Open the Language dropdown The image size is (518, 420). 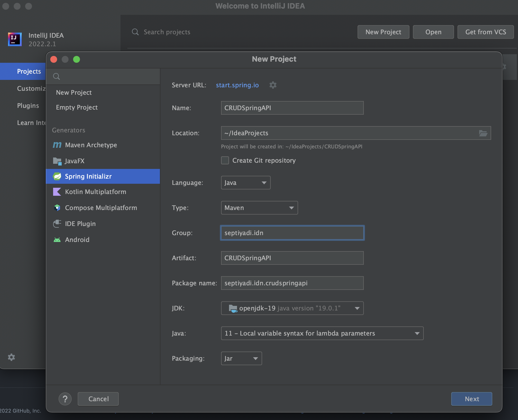click(246, 183)
